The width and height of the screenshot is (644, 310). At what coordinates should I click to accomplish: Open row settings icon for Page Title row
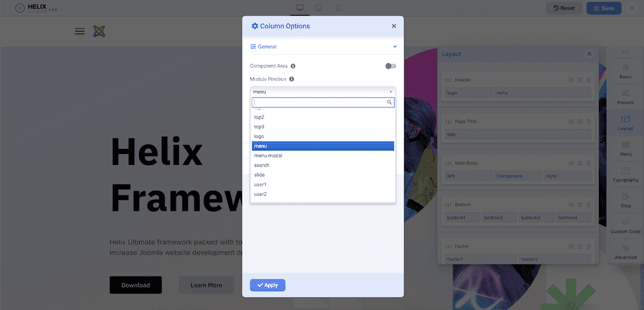[x=580, y=122]
